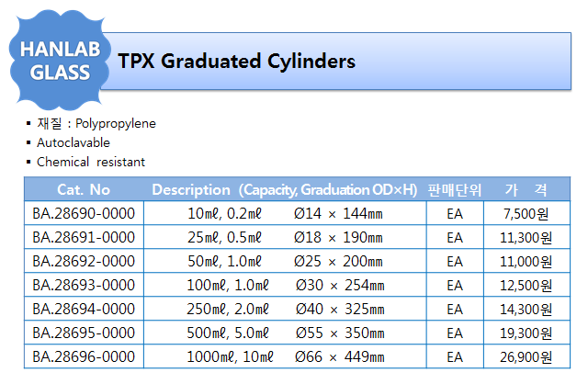The height and width of the screenshot is (384, 588).
Task: Click the 10㎖, 0.2㎖ description cell
Action: [285, 213]
